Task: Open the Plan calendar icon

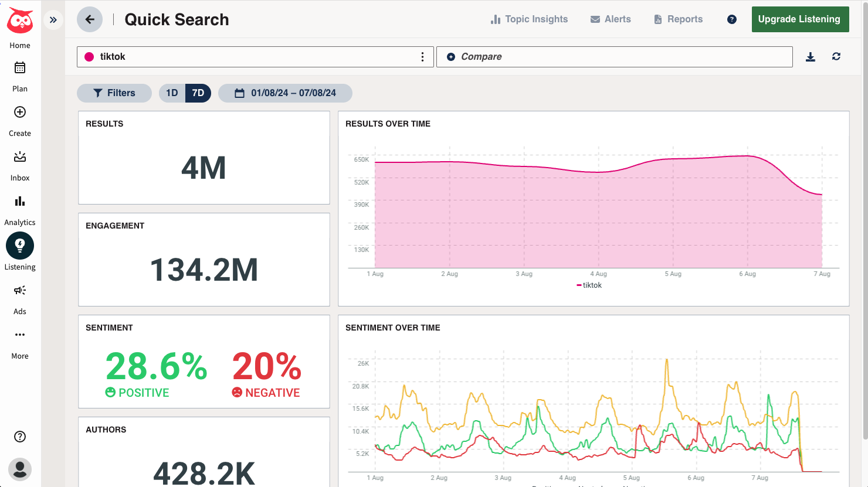Action: 20,68
